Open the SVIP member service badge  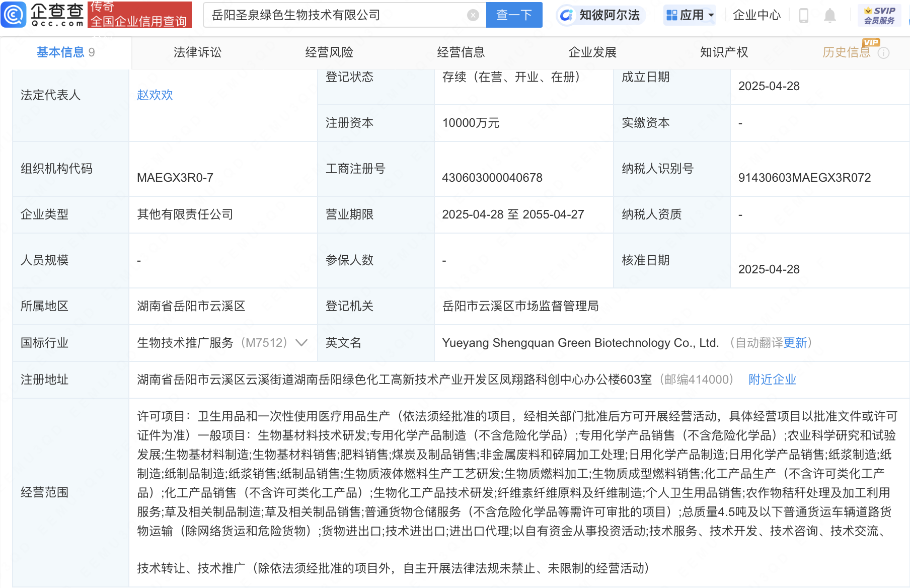[879, 15]
